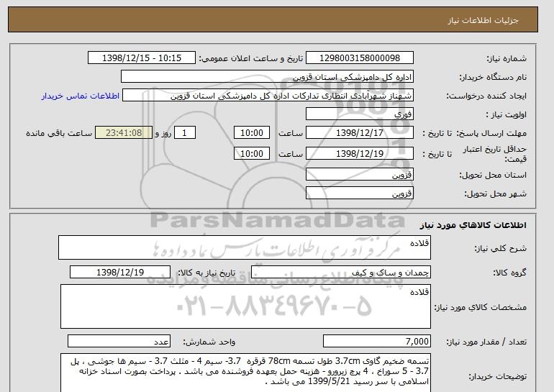The width and height of the screenshot is (554, 392).
Task: Click the price validity date 1398/12/19
Action: tap(360, 154)
